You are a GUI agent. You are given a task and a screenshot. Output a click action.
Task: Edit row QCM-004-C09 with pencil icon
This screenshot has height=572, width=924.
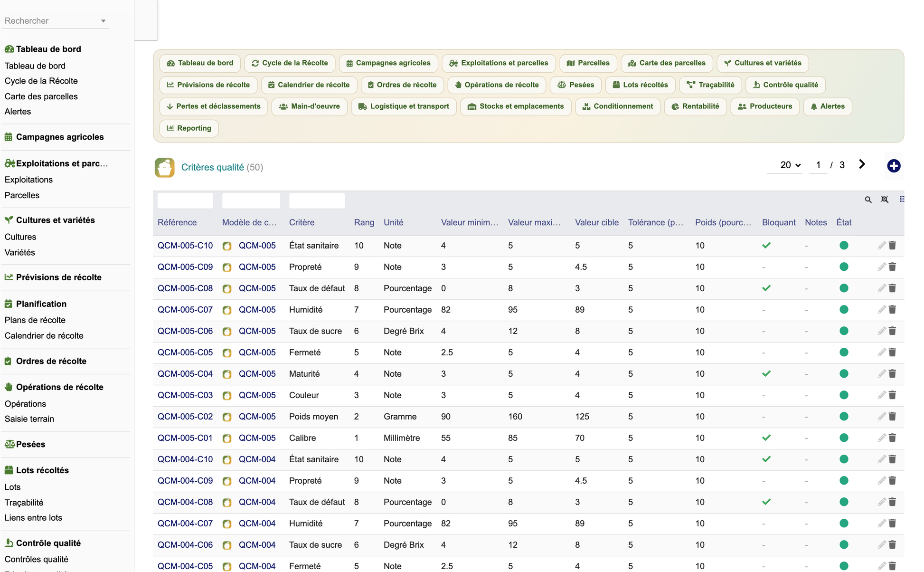881,481
